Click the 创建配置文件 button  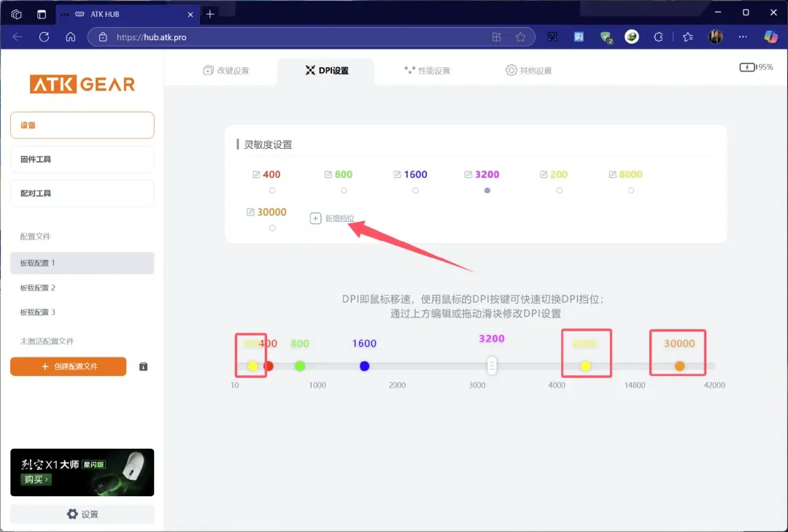coord(69,366)
